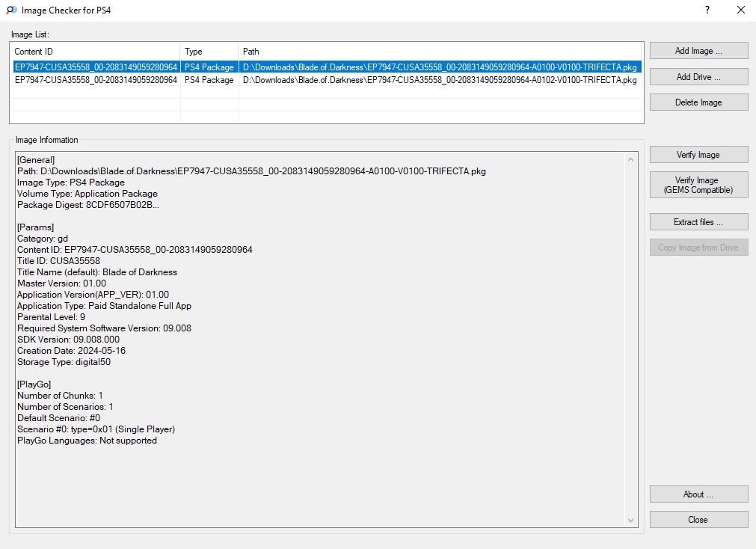Click the Add Image button
This screenshot has height=549, width=756.
click(698, 51)
